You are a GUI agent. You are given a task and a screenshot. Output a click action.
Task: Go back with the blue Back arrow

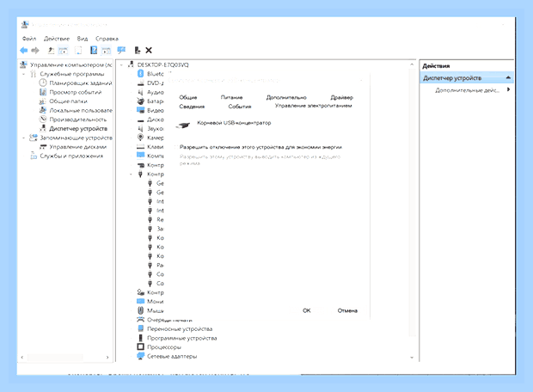point(24,51)
